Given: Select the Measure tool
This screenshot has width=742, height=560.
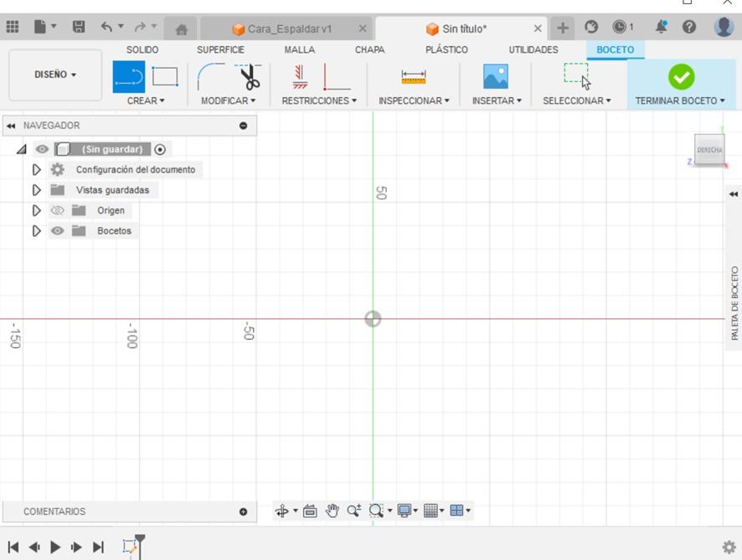Looking at the screenshot, I should pyautogui.click(x=414, y=77).
